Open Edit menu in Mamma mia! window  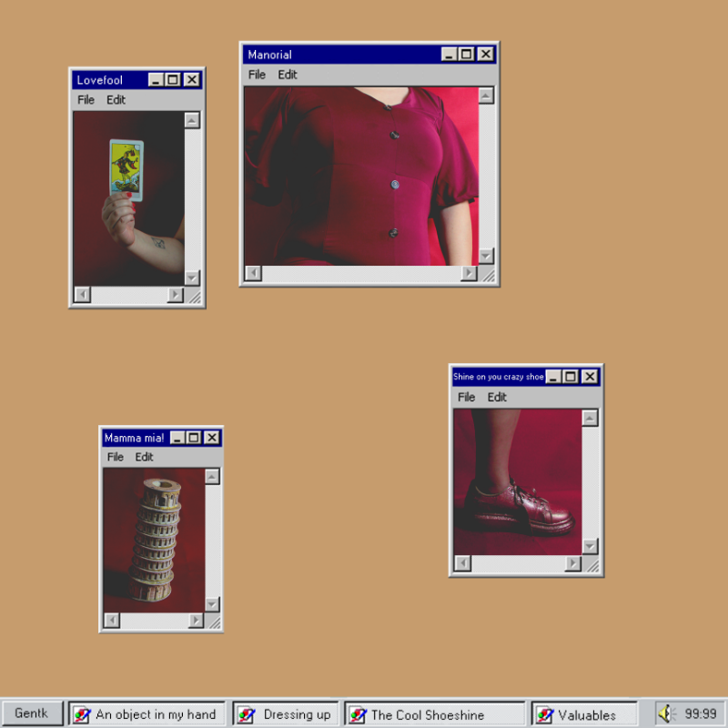click(144, 457)
